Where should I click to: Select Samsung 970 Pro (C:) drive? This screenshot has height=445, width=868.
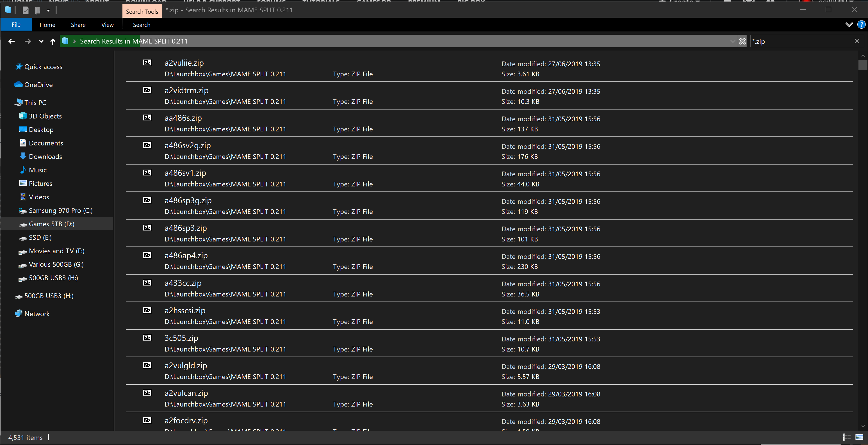(60, 210)
